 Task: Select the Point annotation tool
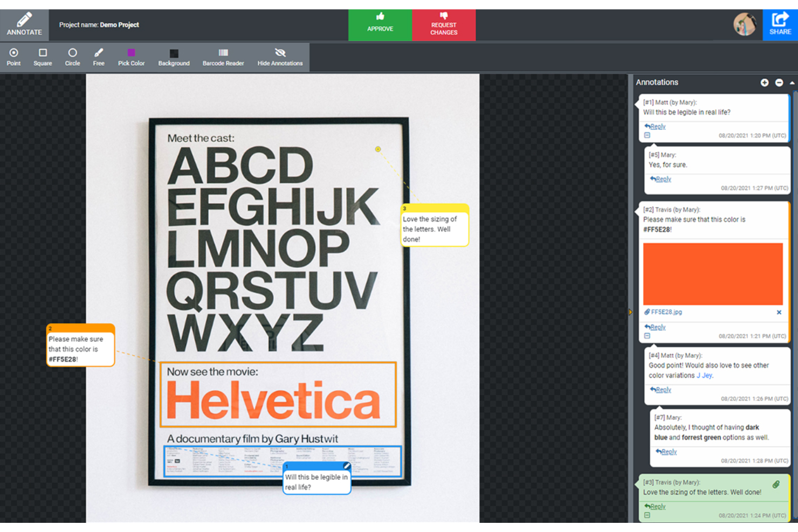13,57
